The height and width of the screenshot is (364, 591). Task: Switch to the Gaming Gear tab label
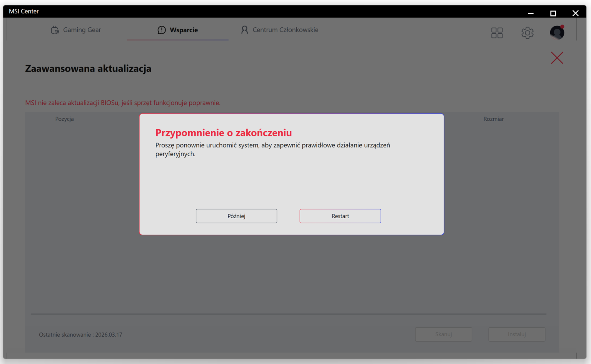(x=82, y=30)
